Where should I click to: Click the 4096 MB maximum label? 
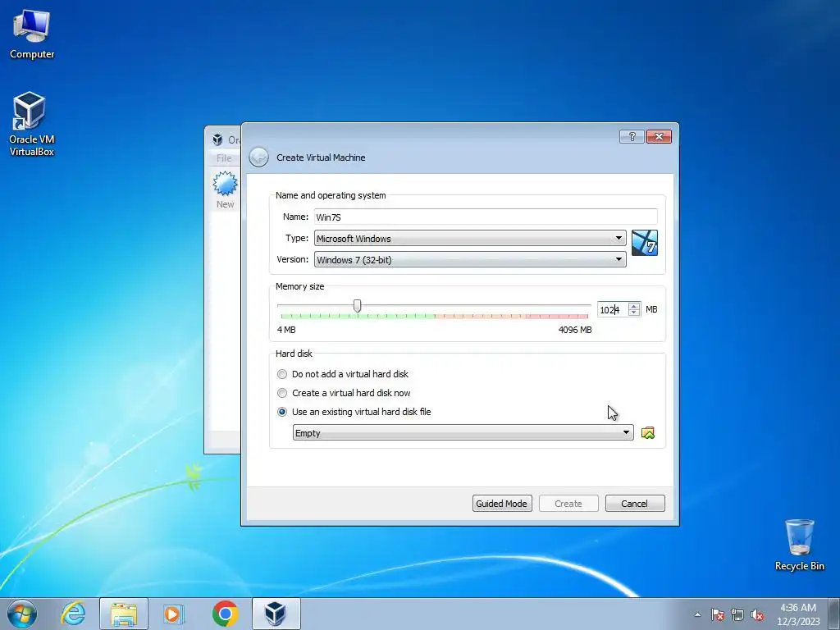coord(575,330)
